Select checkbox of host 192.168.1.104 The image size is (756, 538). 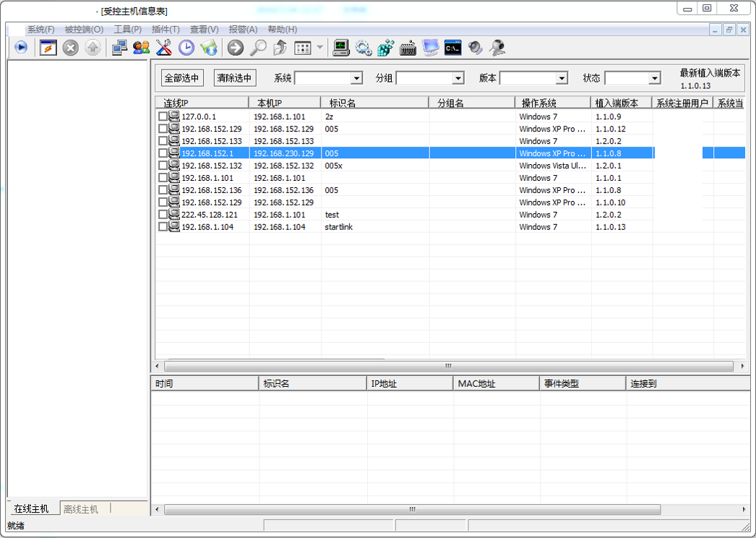pyautogui.click(x=163, y=227)
